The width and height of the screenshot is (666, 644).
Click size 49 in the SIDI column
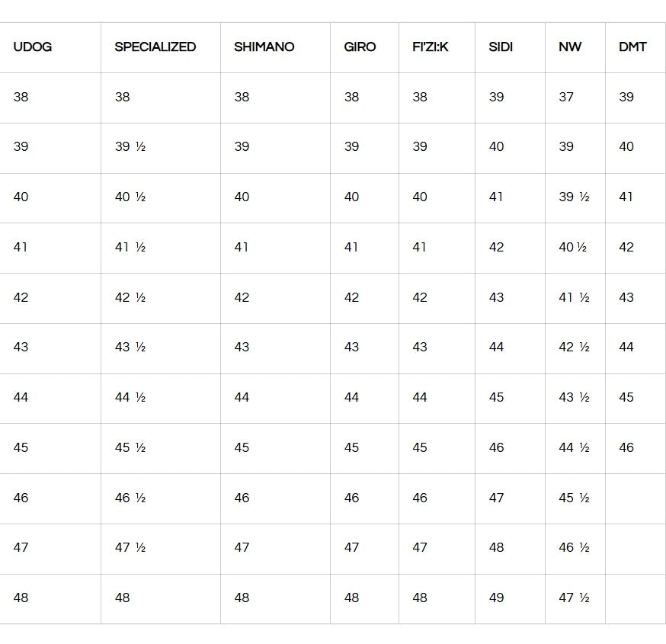[496, 598]
